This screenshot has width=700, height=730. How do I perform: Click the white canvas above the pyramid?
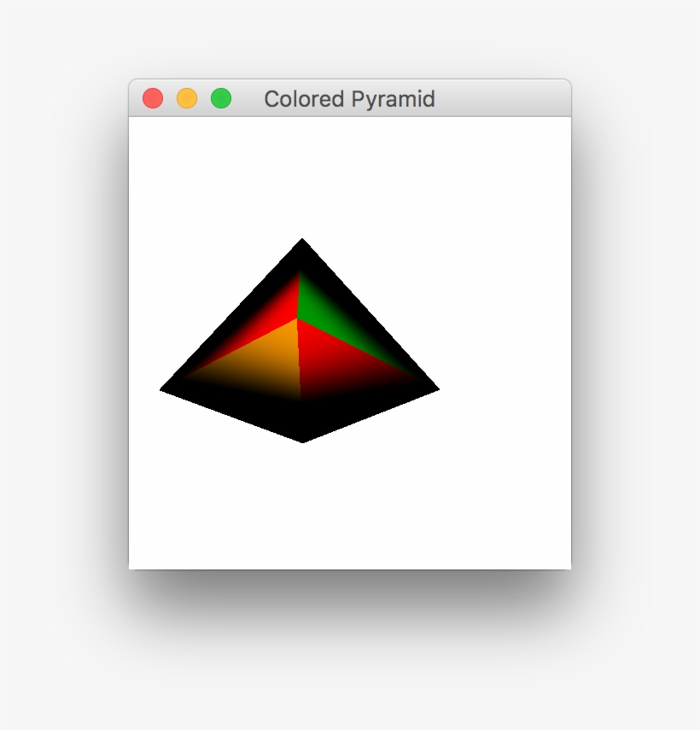[350, 171]
